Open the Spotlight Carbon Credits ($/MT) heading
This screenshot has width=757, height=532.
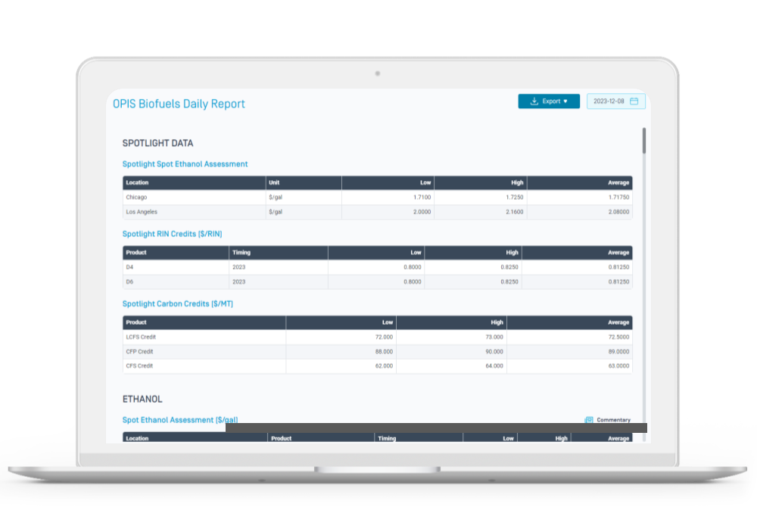[177, 304]
